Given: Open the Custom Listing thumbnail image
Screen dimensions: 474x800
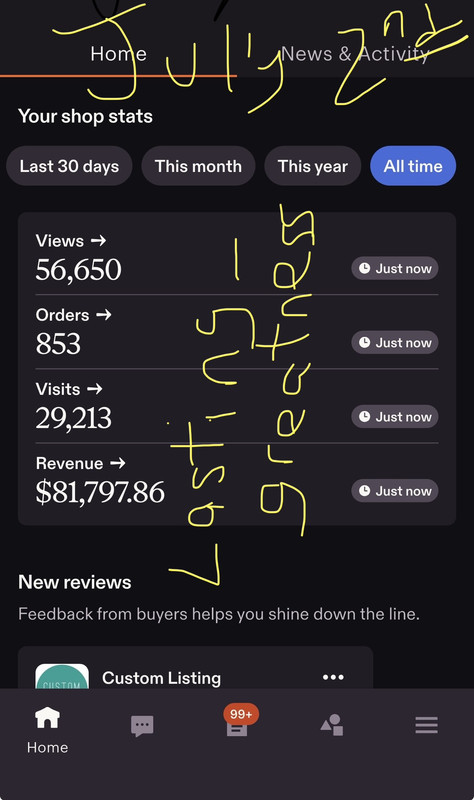Looking at the screenshot, I should click(62, 676).
